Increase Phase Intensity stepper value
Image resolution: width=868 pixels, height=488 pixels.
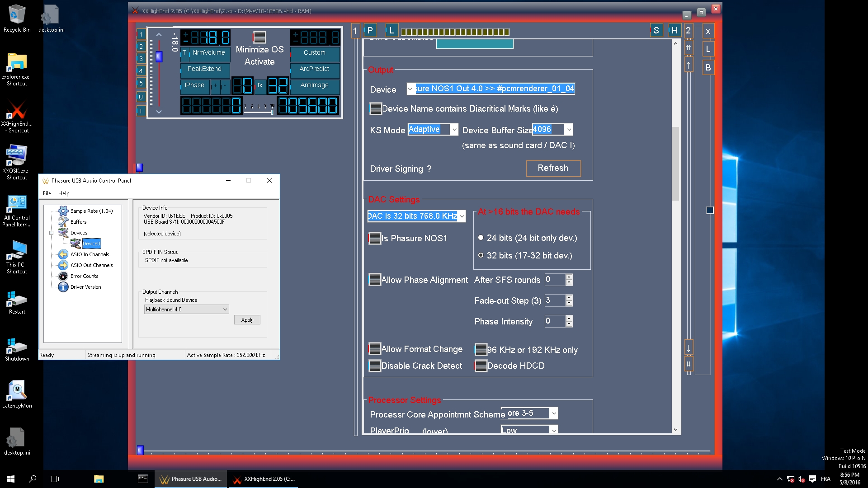click(569, 319)
